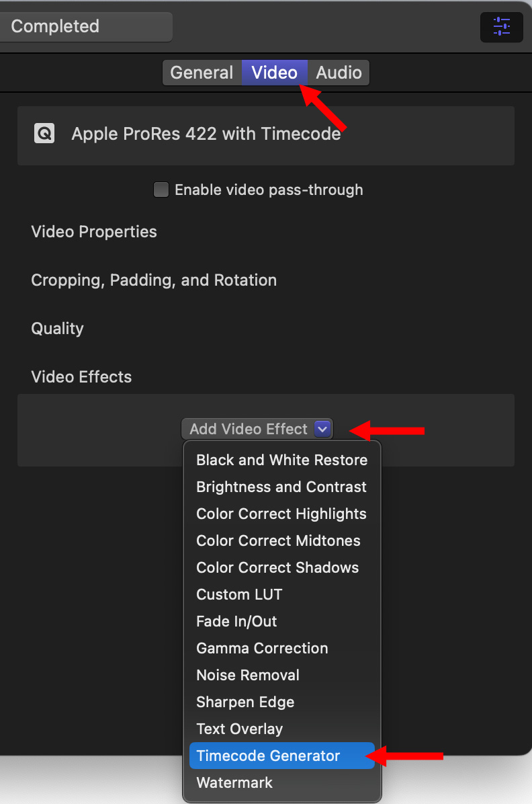Expand Cropping, Padding, and Rotation section

click(x=154, y=280)
